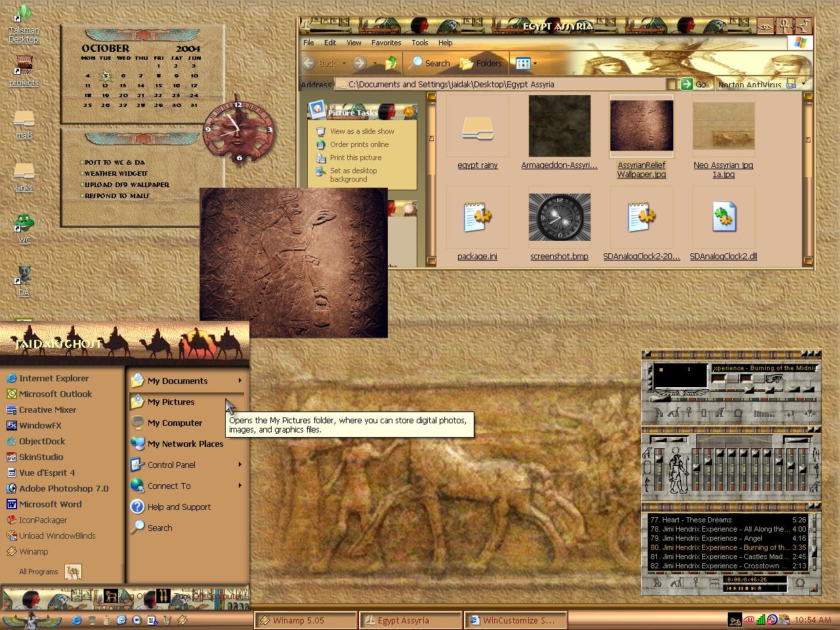Click the Go button beside address bar

[695, 84]
